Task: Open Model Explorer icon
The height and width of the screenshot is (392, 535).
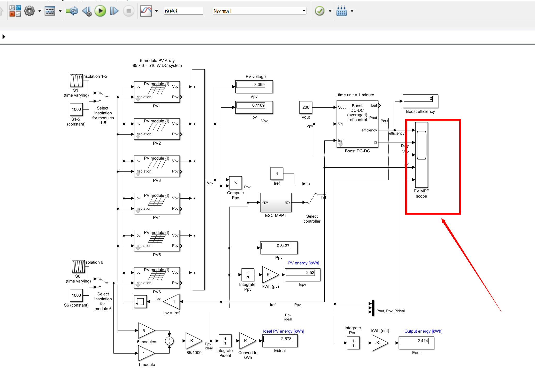Action: click(x=50, y=11)
